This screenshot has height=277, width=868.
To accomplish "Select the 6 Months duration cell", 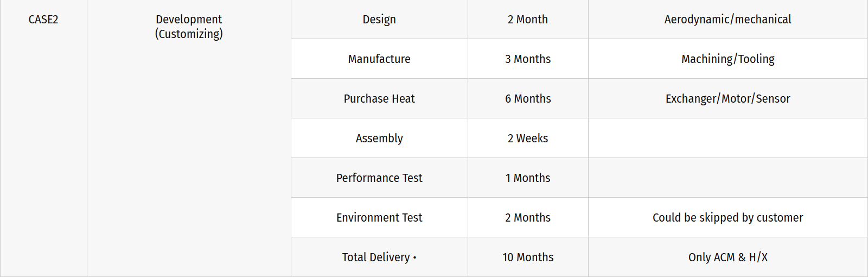I will tap(528, 98).
